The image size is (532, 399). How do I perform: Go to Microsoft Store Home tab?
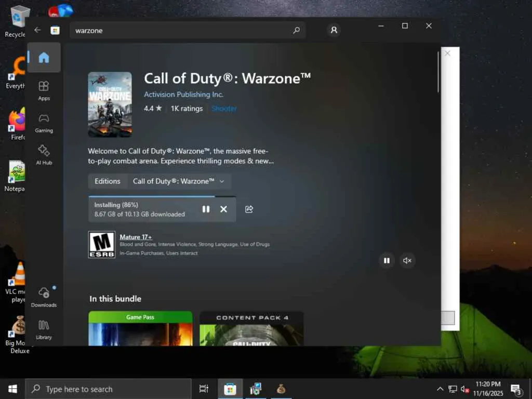(44, 57)
